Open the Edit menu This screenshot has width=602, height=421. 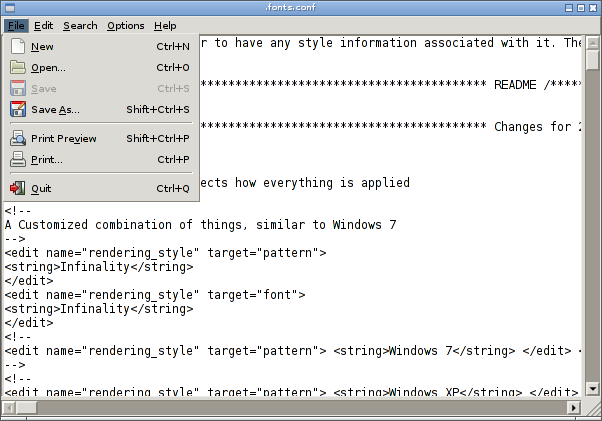click(43, 25)
